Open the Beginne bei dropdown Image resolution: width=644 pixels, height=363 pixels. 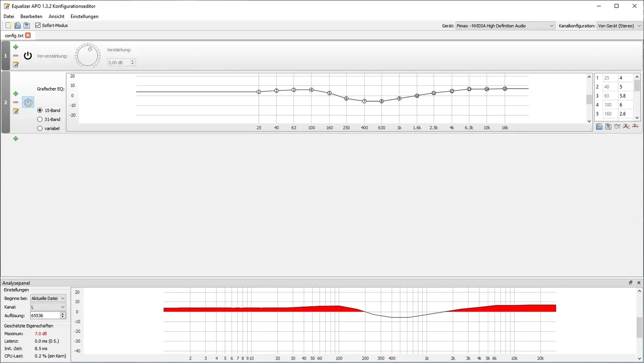pyautogui.click(x=48, y=298)
